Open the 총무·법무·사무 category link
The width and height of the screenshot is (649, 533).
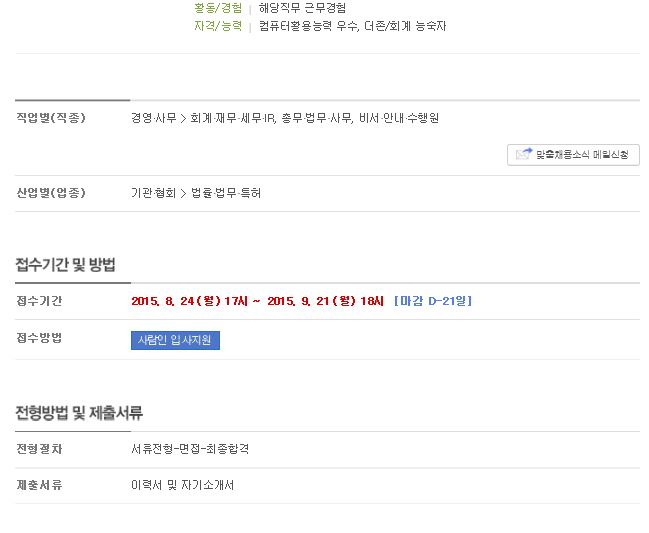[317, 118]
